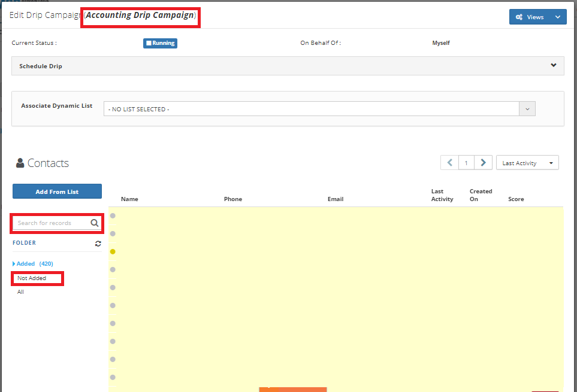Click the Last Activity column header

coord(442,195)
